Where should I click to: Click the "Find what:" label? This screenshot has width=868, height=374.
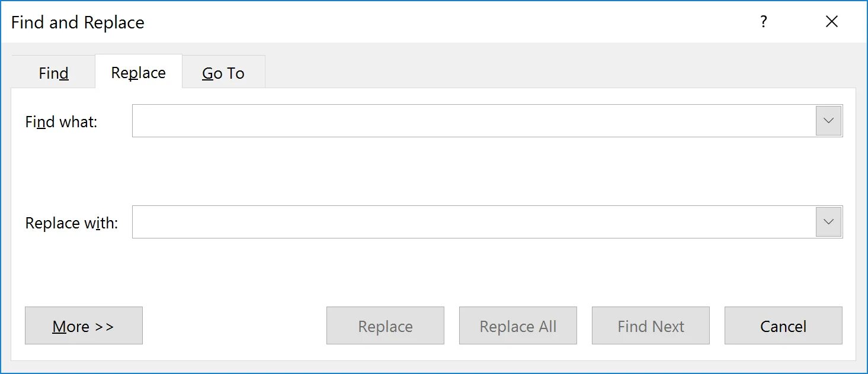click(61, 122)
